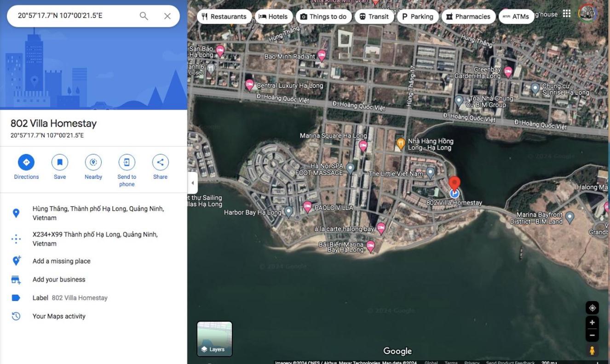This screenshot has width=610, height=364.
Task: Collapse the side panel arrow
Action: pos(192,183)
